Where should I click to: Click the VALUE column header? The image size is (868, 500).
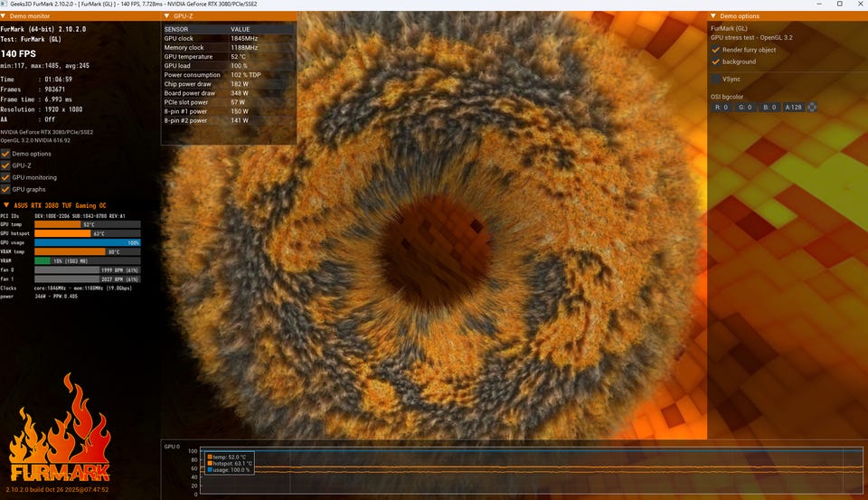pyautogui.click(x=241, y=29)
